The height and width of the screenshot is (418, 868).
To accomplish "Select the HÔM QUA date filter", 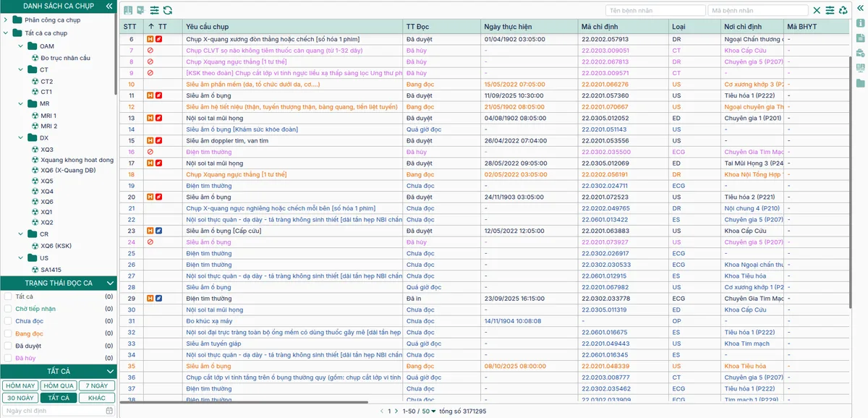I will click(x=59, y=386).
